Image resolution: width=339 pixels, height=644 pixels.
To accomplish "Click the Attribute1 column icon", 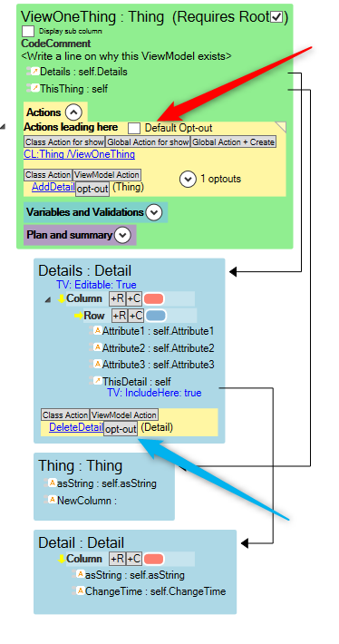I will point(98,331).
